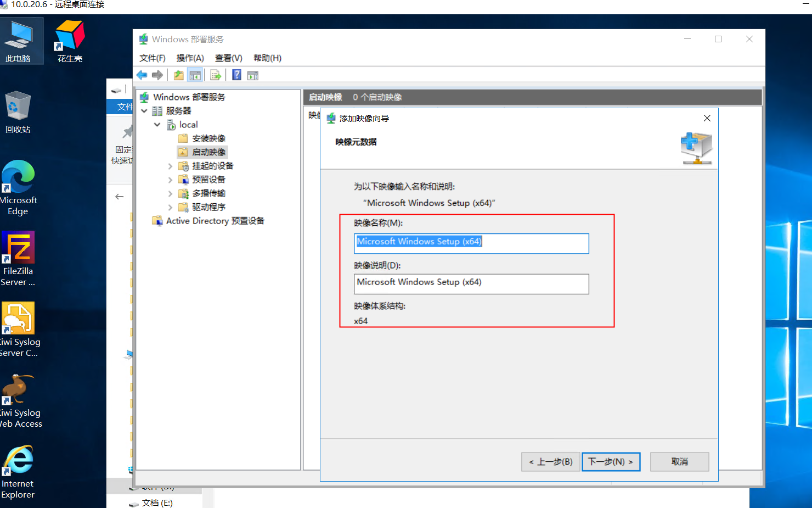Viewport: 812px width, 508px height.
Task: Click the blue Back arrow toolbar icon
Action: click(142, 75)
